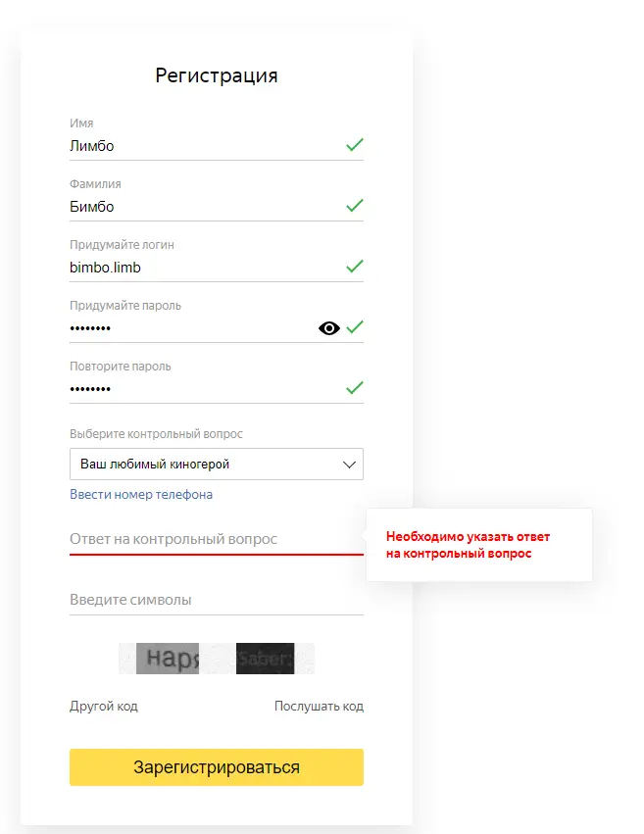Screen dimensions: 644x834
Task: Click Послушать код audio captcha link
Action: coord(320,707)
